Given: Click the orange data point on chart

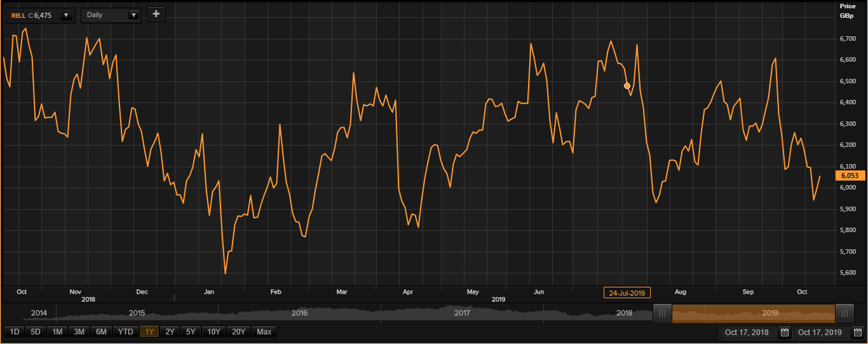Looking at the screenshot, I should pyautogui.click(x=627, y=85).
